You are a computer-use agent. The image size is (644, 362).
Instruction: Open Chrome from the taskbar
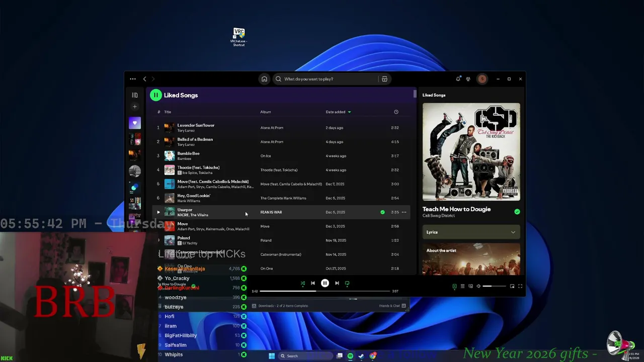click(373, 356)
